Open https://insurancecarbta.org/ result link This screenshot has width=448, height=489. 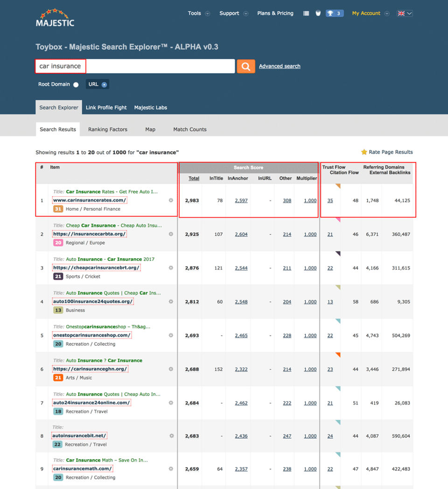pyautogui.click(x=89, y=234)
